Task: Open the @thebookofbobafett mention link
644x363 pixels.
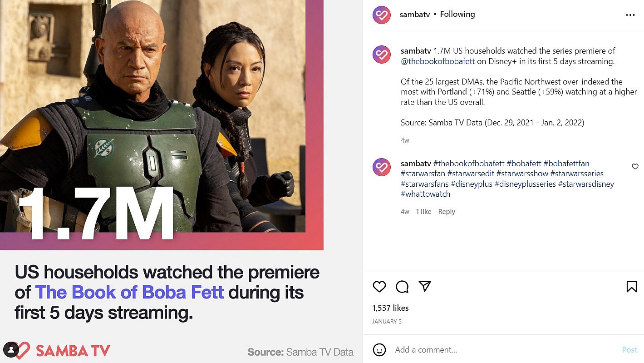Action: 438,61
